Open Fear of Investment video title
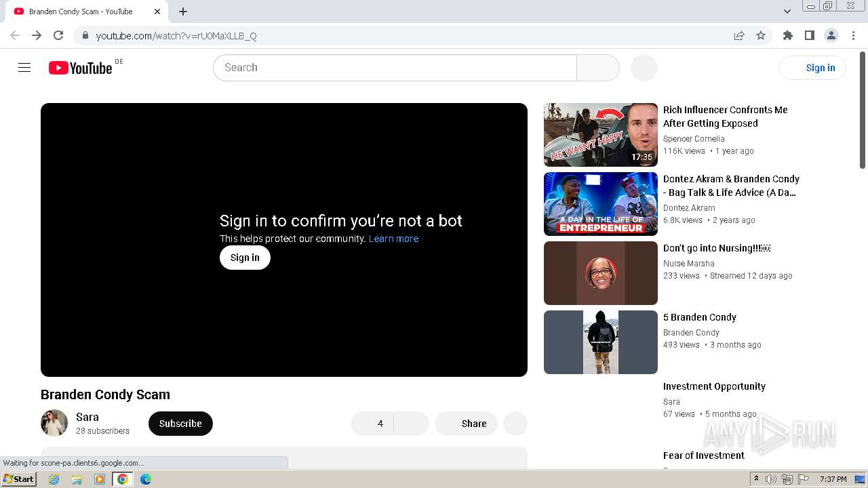 [704, 455]
